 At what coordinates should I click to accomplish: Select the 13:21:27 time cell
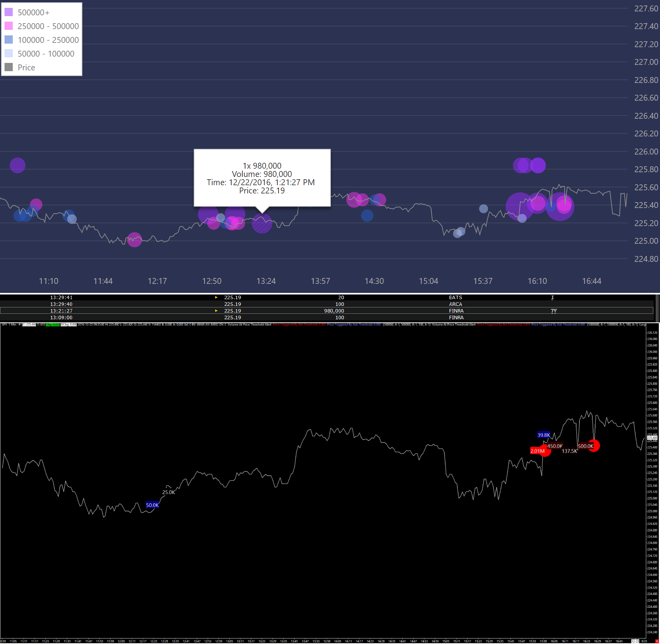tap(61, 311)
